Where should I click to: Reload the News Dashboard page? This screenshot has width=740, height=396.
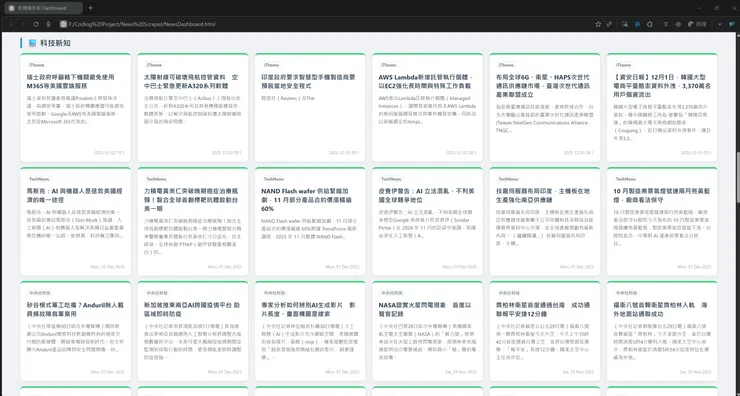tap(36, 24)
